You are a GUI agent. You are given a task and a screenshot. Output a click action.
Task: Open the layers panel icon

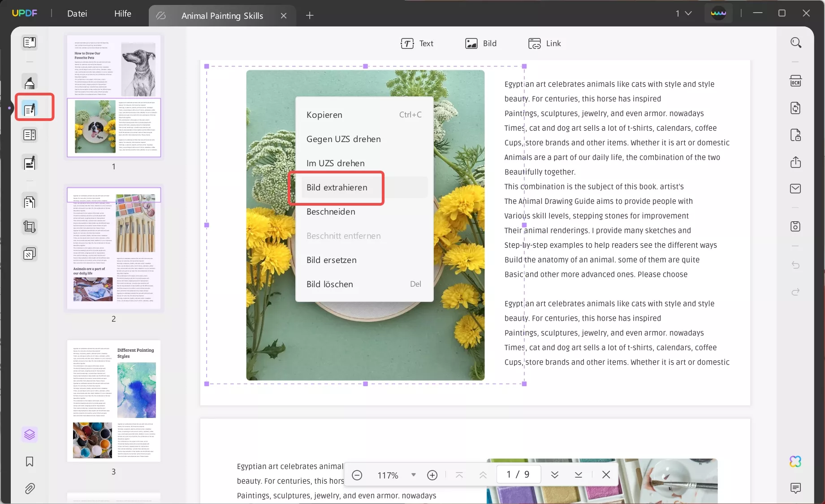click(x=30, y=435)
